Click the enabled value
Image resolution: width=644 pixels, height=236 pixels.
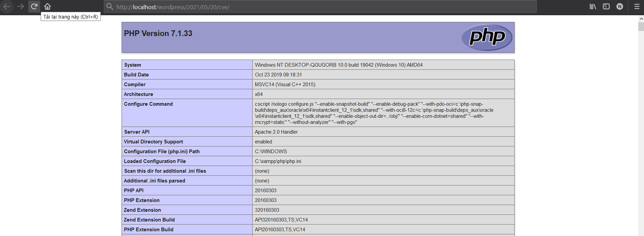263,142
